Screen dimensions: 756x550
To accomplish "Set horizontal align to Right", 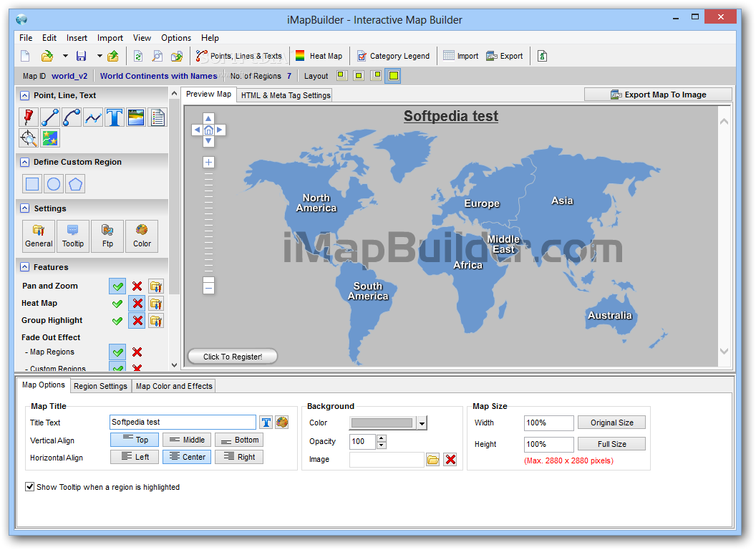I will [238, 457].
